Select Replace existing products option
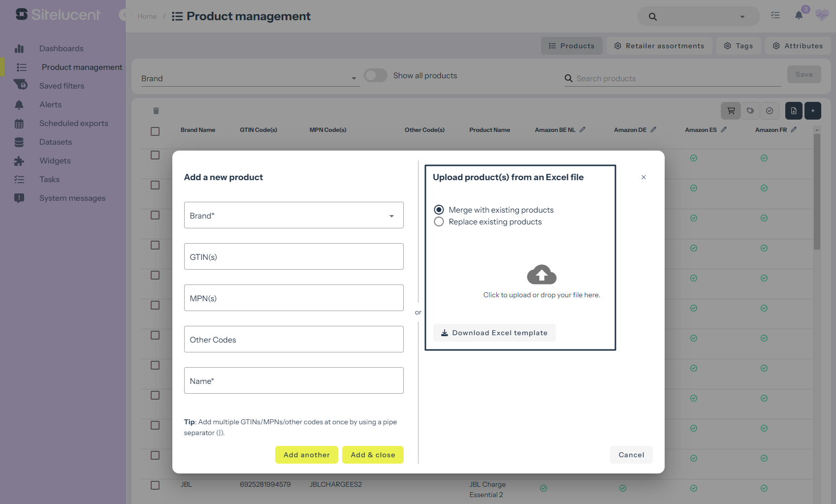 (x=439, y=222)
